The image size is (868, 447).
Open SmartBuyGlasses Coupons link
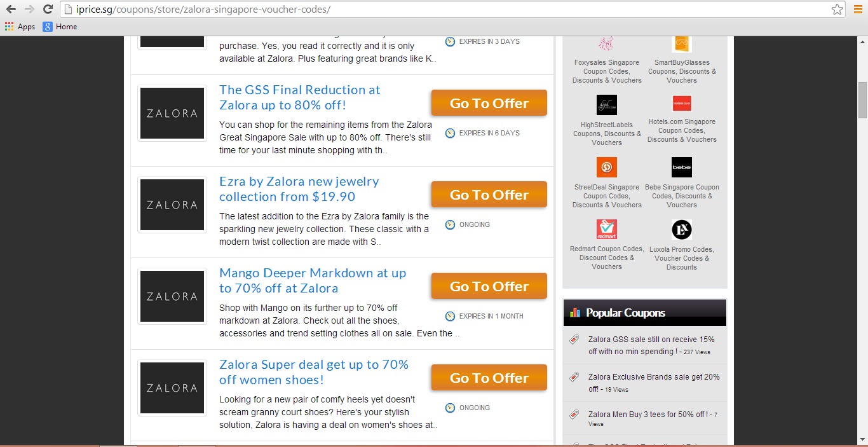pyautogui.click(x=682, y=71)
